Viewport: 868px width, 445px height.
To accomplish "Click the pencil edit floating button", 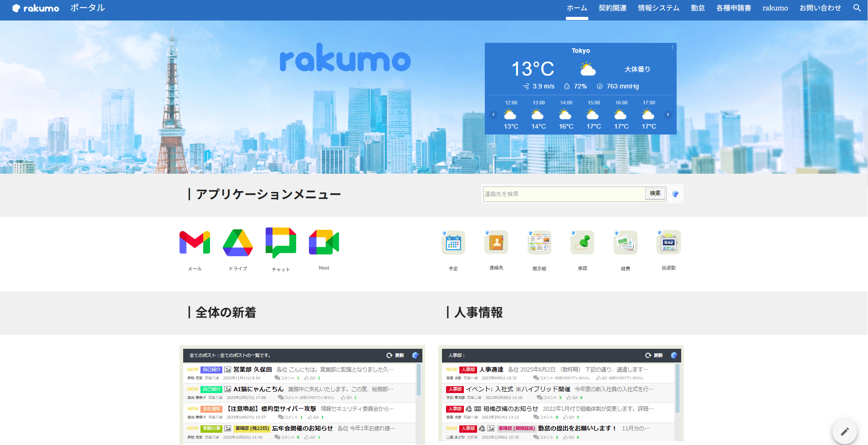I will pos(844,431).
